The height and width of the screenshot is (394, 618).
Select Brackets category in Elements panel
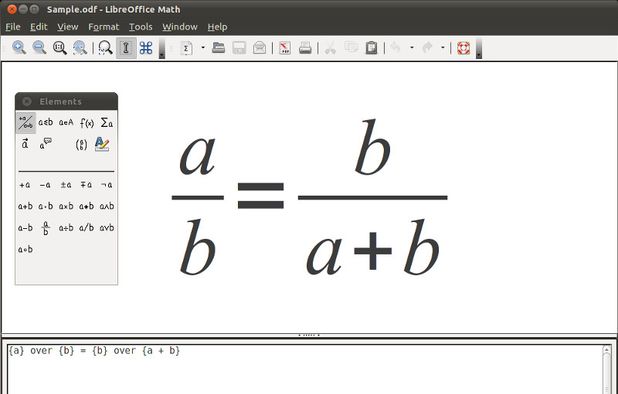[81, 144]
